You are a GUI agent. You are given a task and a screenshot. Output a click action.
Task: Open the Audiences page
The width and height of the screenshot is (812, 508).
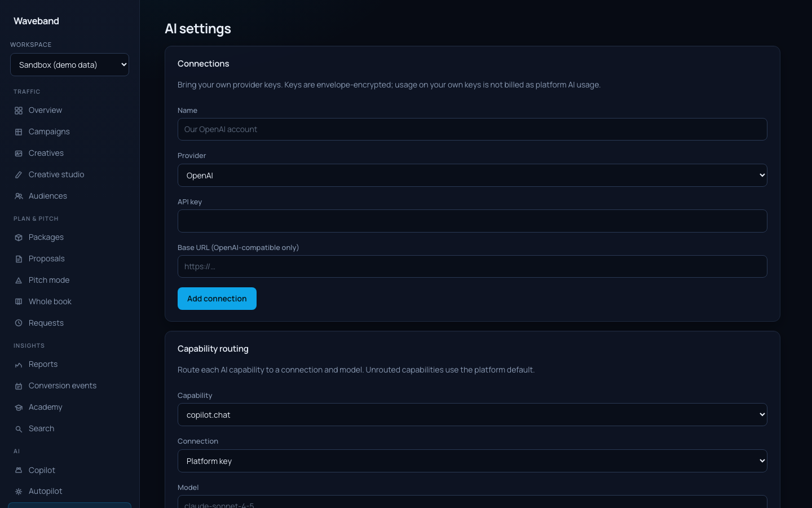pos(69,196)
